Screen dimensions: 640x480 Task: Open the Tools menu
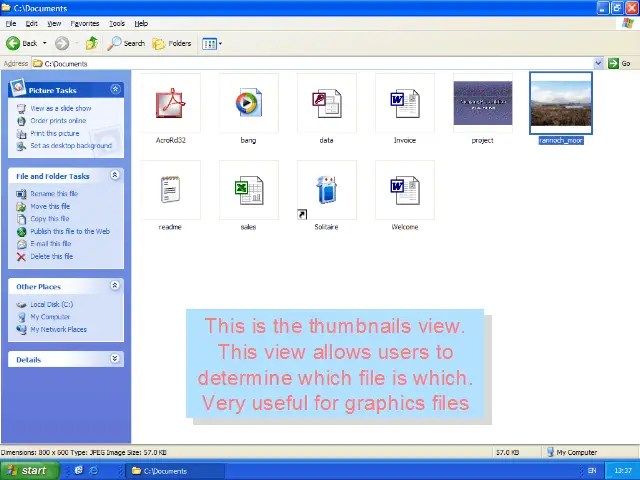[x=117, y=23]
